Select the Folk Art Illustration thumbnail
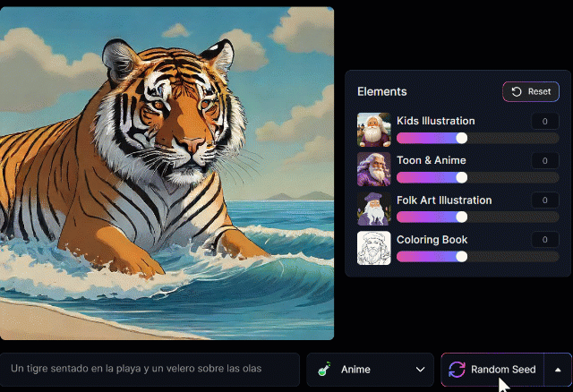This screenshot has width=573, height=392. pos(374,209)
